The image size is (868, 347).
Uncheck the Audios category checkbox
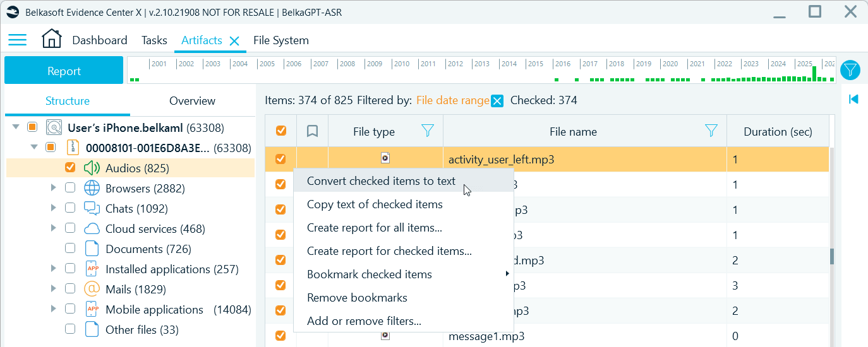coord(70,168)
